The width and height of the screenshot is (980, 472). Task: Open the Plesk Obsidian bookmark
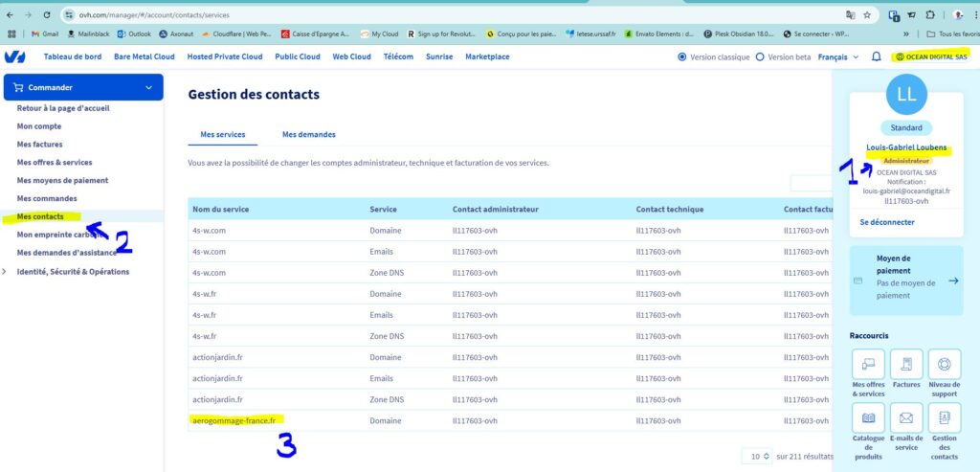(738, 34)
